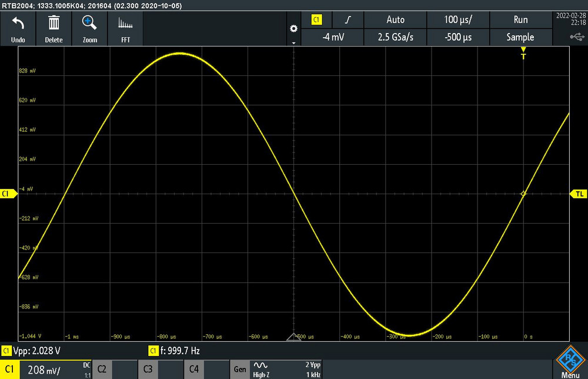The image size is (588, 379).
Task: Toggle channel C1 button
Action: click(x=9, y=369)
